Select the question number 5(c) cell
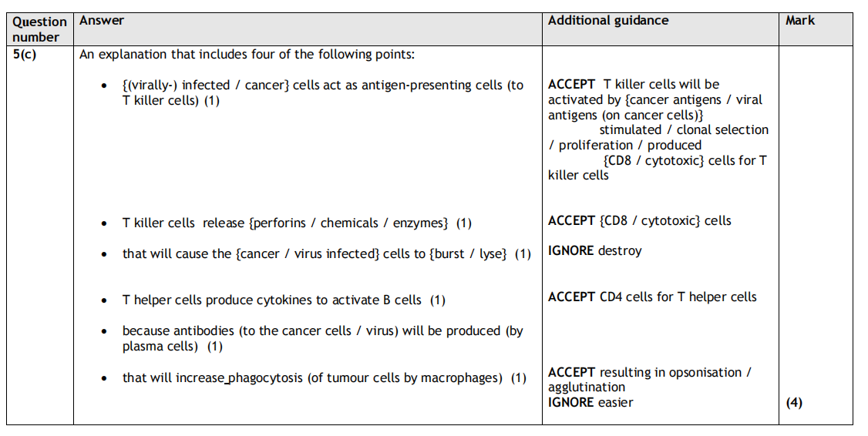The image size is (868, 436). click(25, 55)
